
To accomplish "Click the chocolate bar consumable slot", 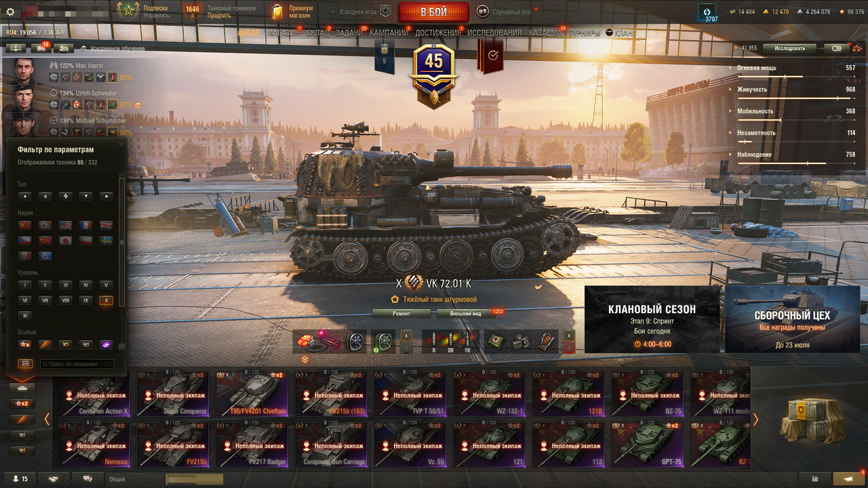I will pos(547,340).
